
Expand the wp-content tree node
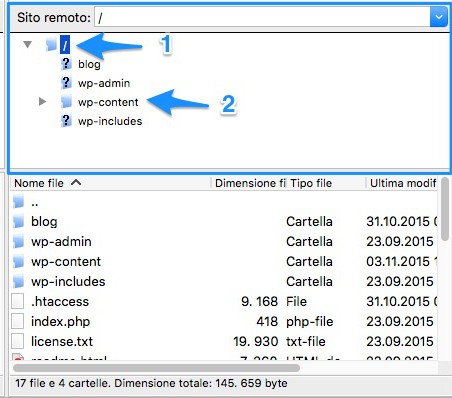tap(42, 101)
